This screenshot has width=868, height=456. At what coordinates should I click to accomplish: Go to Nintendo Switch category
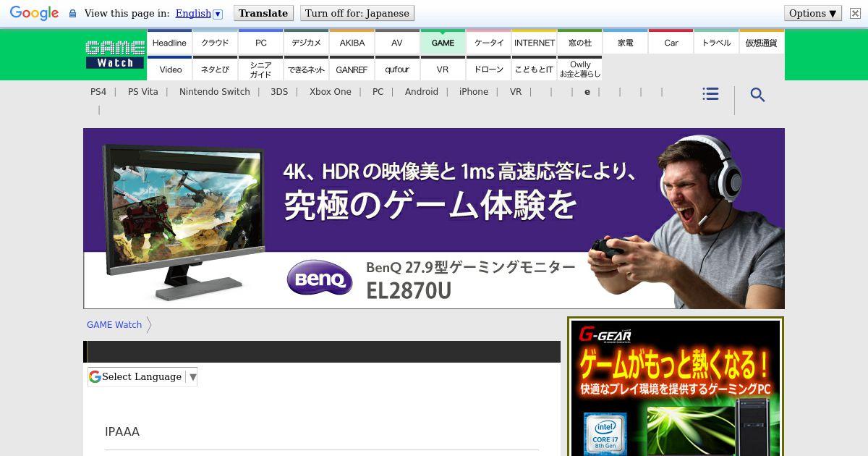click(x=215, y=92)
